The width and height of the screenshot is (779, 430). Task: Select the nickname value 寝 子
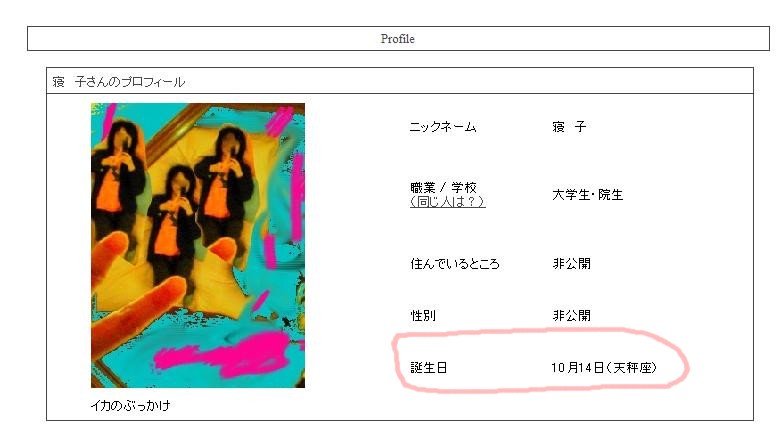[569, 127]
